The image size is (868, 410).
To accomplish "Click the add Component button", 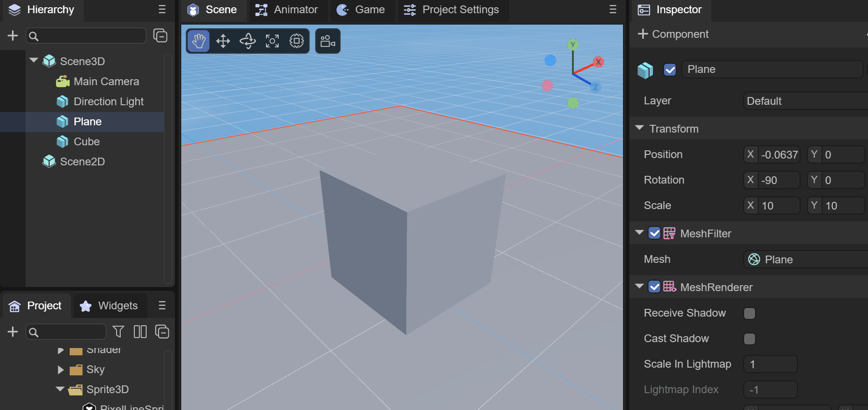I will [x=674, y=34].
